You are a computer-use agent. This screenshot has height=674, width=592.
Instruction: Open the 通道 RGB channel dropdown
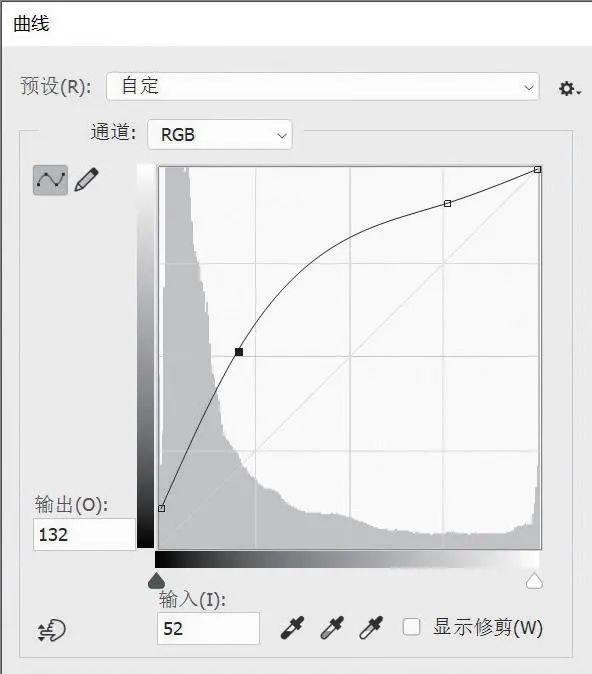coord(220,135)
